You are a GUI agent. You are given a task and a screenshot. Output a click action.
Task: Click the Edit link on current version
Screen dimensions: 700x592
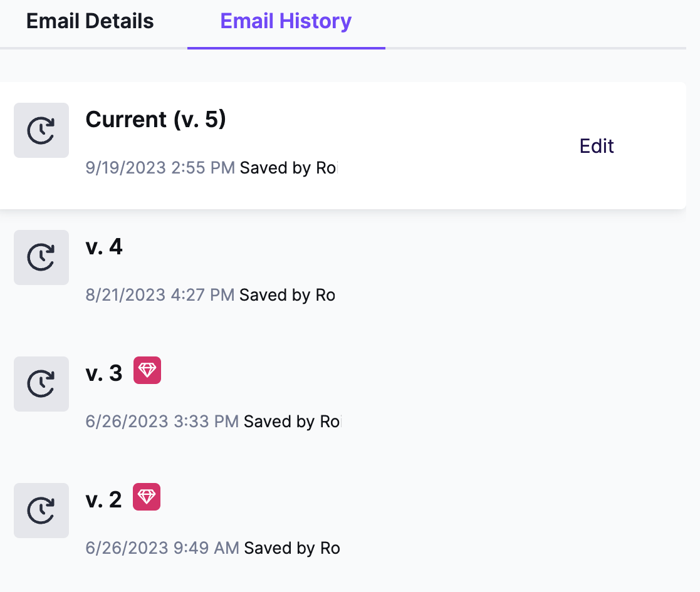(x=597, y=146)
